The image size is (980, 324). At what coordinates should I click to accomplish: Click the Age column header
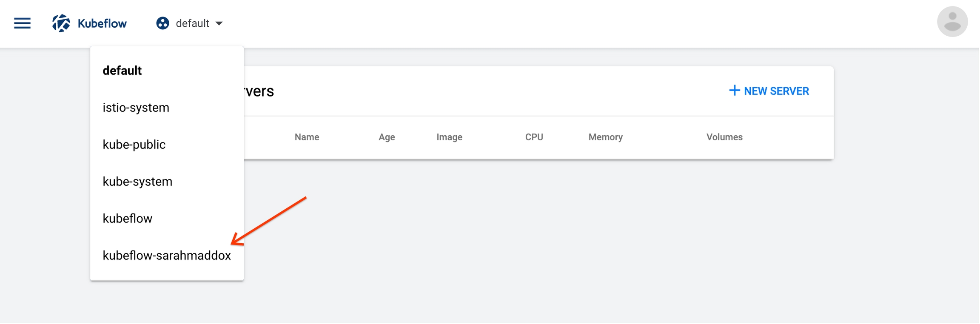(x=387, y=137)
